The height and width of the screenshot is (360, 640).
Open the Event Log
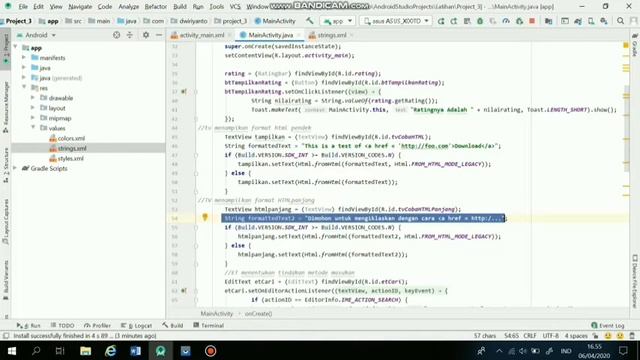tap(608, 325)
